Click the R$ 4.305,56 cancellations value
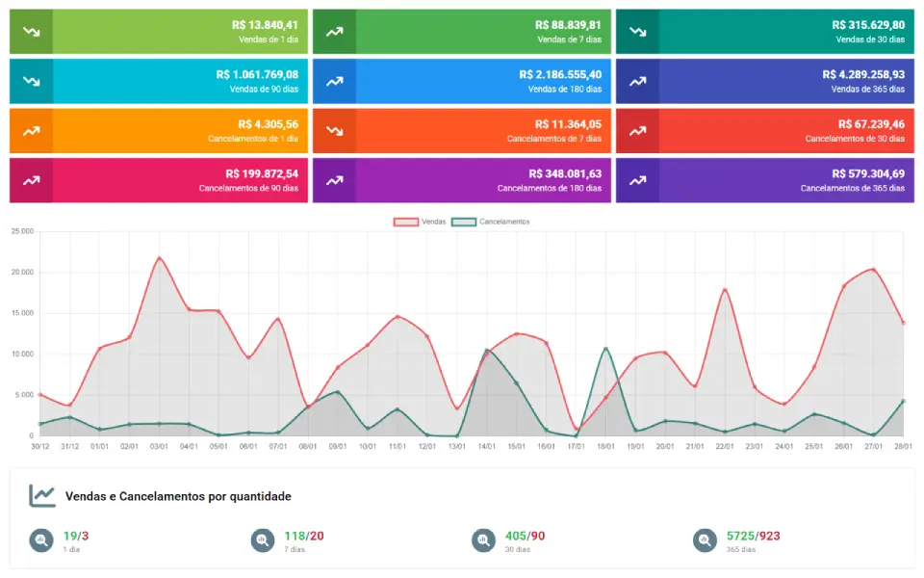Screen dimensions: 924x578 click(269, 124)
